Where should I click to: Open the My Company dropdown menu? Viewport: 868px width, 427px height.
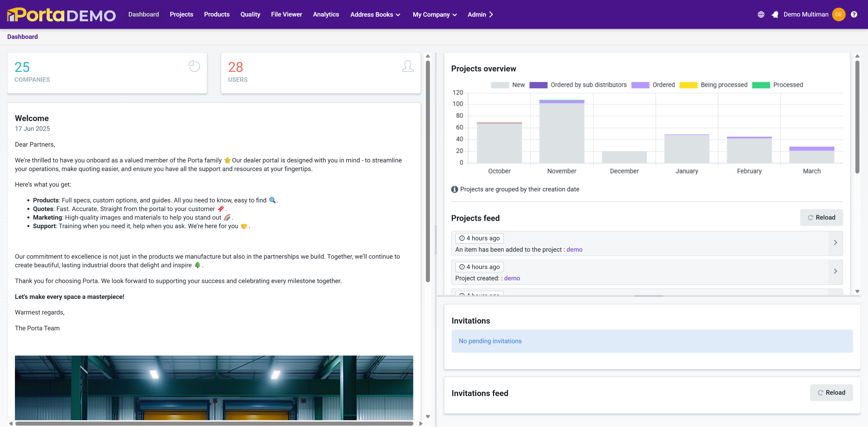434,15
